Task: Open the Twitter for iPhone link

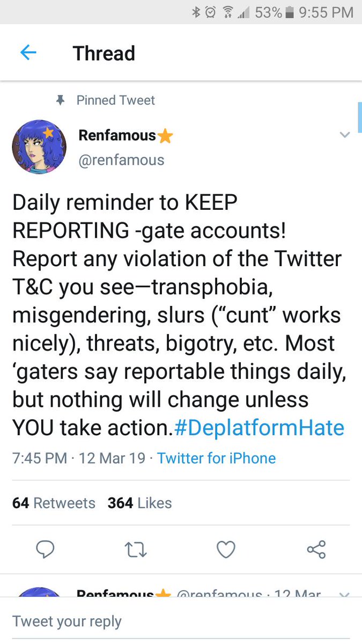Action: 216,458
